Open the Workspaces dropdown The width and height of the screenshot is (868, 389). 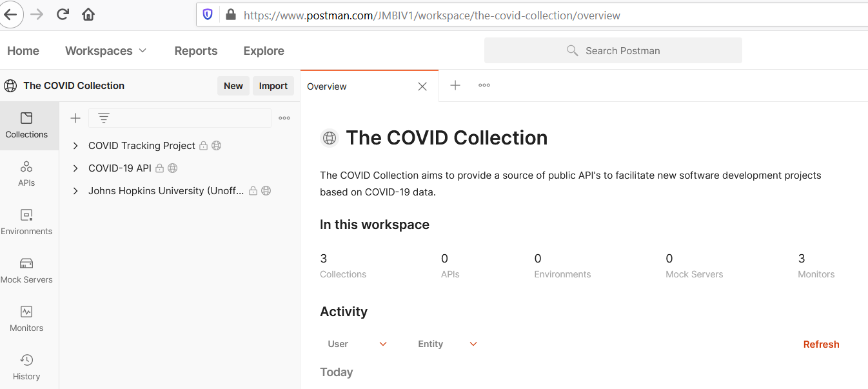106,51
